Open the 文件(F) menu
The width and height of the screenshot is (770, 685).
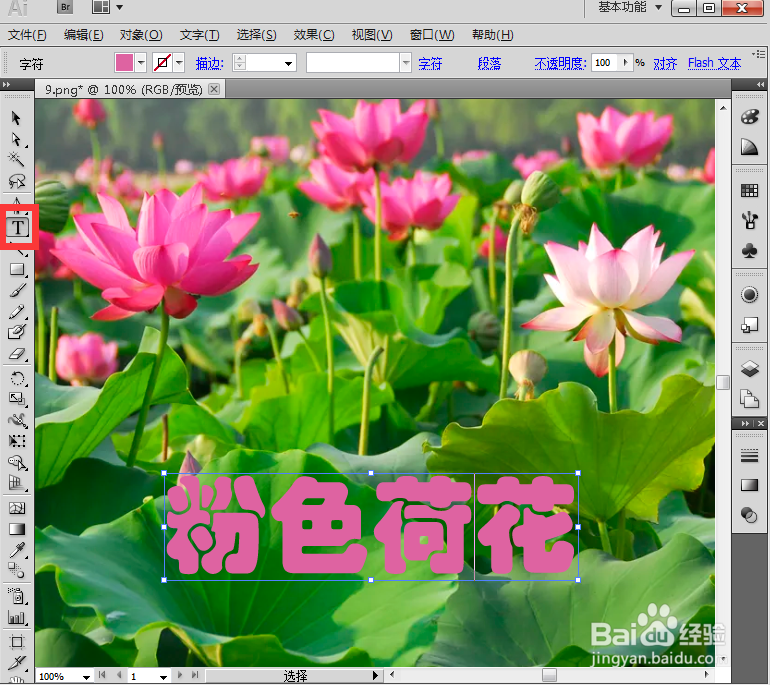pos(28,35)
